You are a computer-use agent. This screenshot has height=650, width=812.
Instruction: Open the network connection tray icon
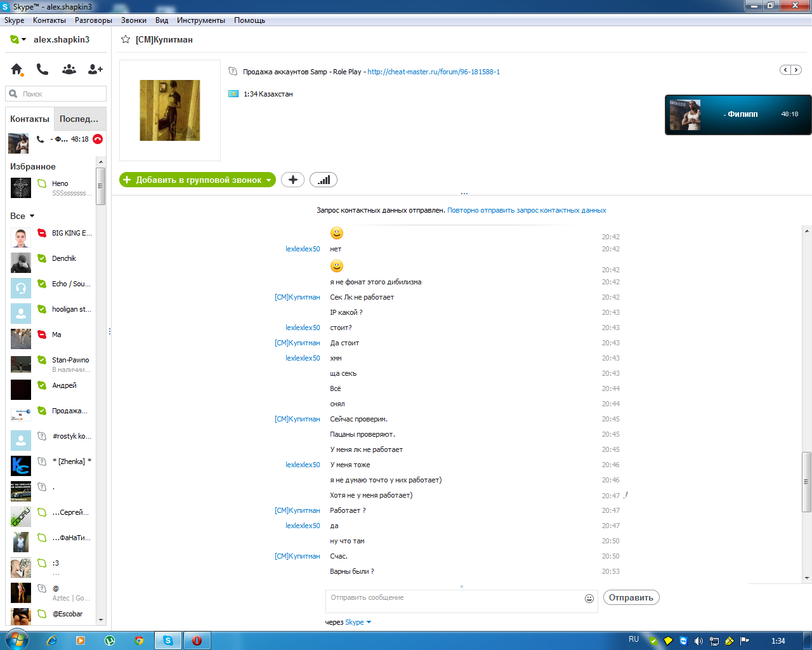[714, 641]
